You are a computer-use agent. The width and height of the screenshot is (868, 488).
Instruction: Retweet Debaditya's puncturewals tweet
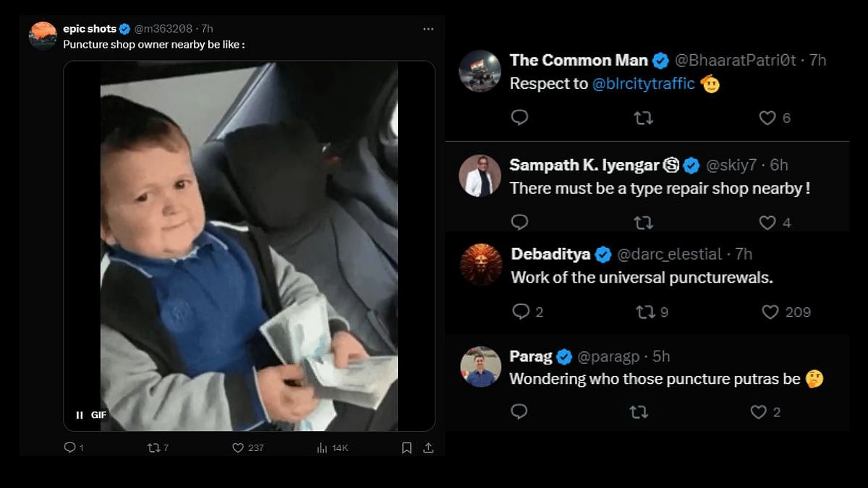click(644, 312)
